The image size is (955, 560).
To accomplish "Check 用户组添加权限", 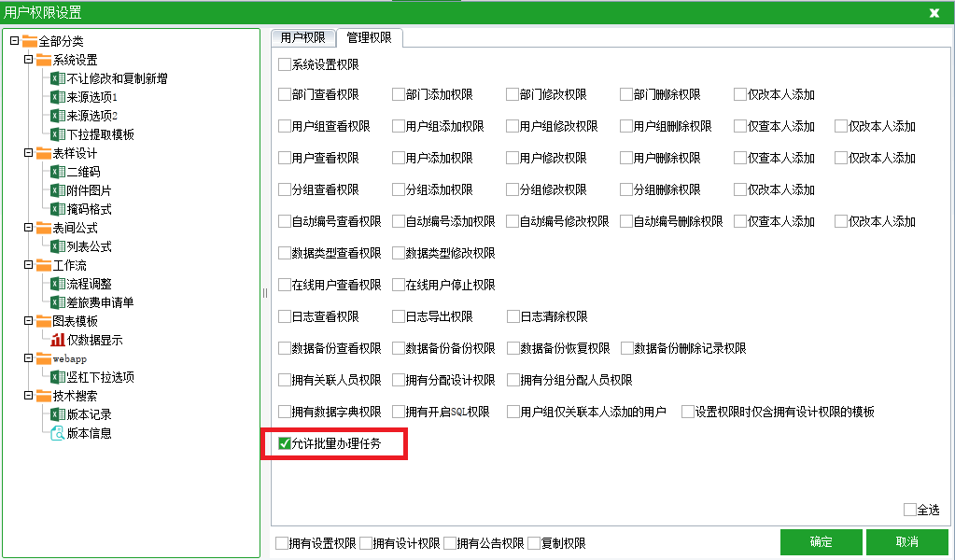I will pos(399,126).
